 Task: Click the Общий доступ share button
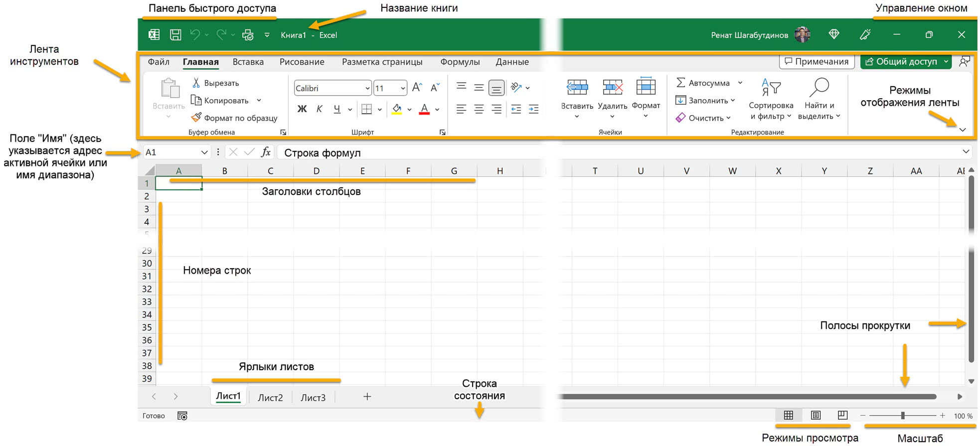coord(901,61)
